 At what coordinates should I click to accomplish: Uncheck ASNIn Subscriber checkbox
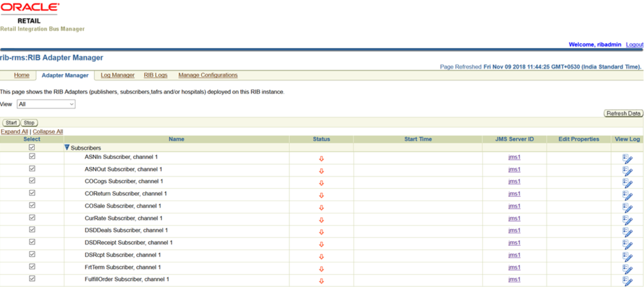tap(32, 156)
